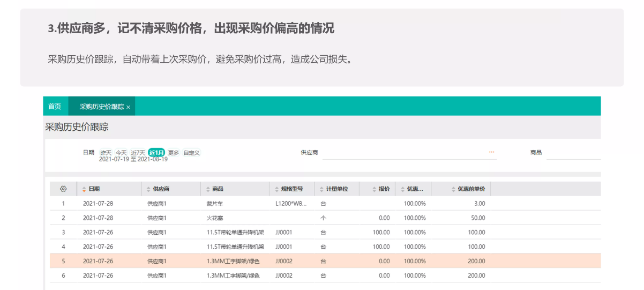Screen dimensions: 644x290
Task: Choose the 自定义 date range option
Action: tap(191, 153)
